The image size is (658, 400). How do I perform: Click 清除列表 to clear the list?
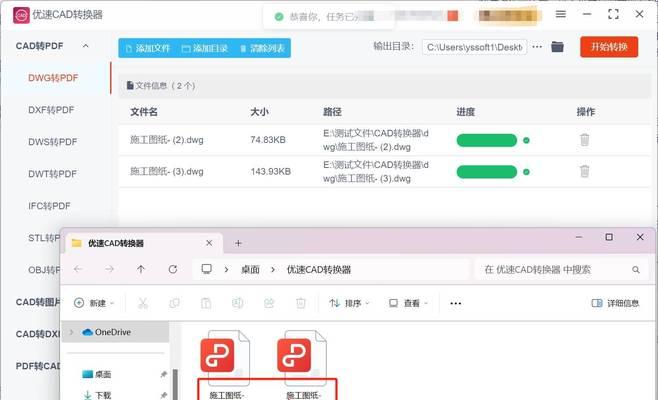[263, 48]
